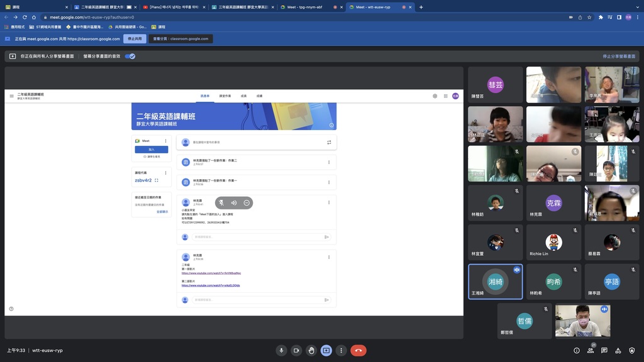
Task: Open the 應用程式 apps bookmark
Action: tap(14, 26)
